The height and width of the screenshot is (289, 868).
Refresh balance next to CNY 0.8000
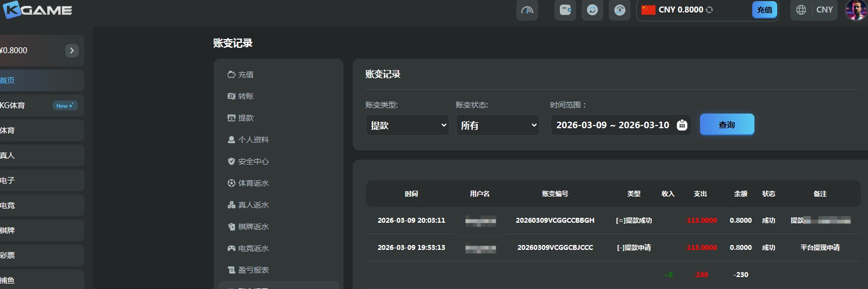(x=709, y=10)
